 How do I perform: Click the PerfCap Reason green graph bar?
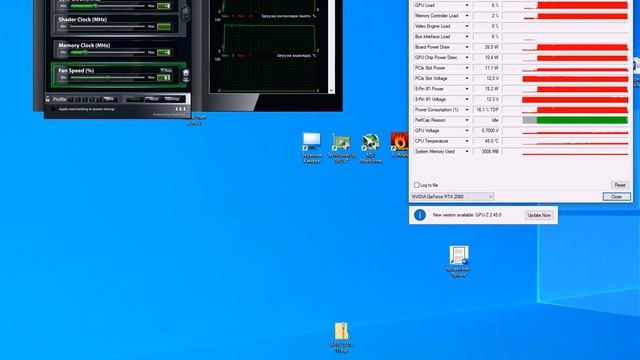[x=582, y=120]
